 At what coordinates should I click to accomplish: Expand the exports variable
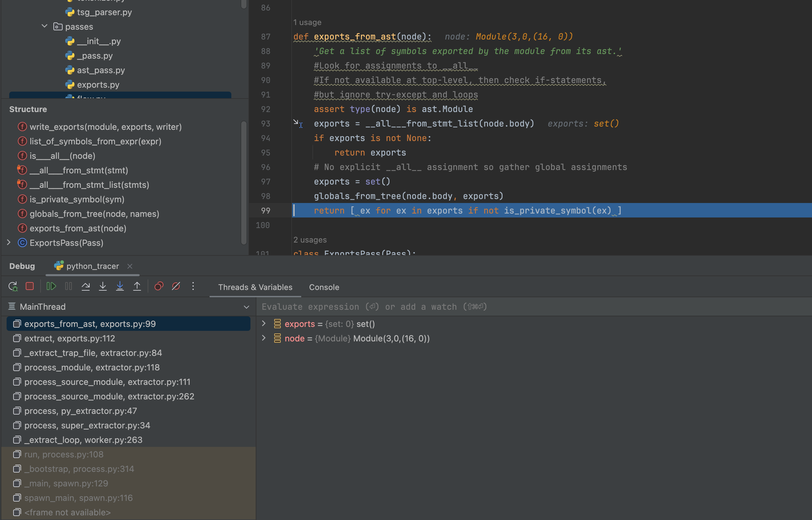tap(264, 324)
